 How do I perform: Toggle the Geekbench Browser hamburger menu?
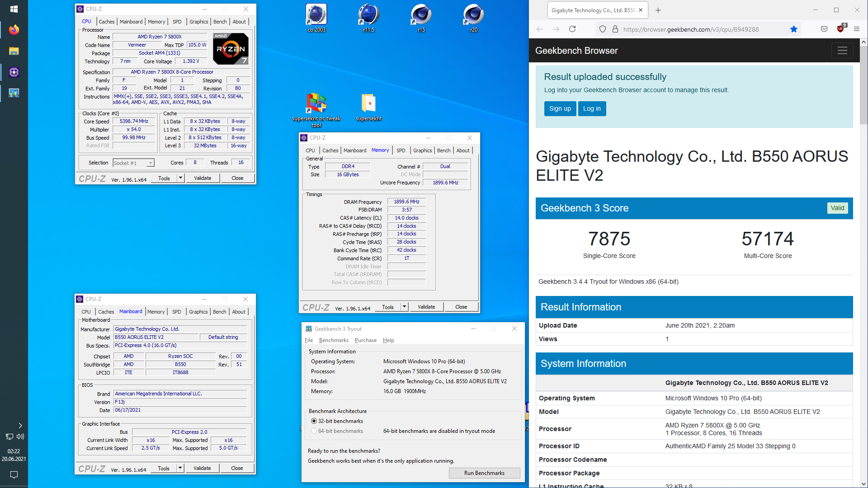[842, 51]
